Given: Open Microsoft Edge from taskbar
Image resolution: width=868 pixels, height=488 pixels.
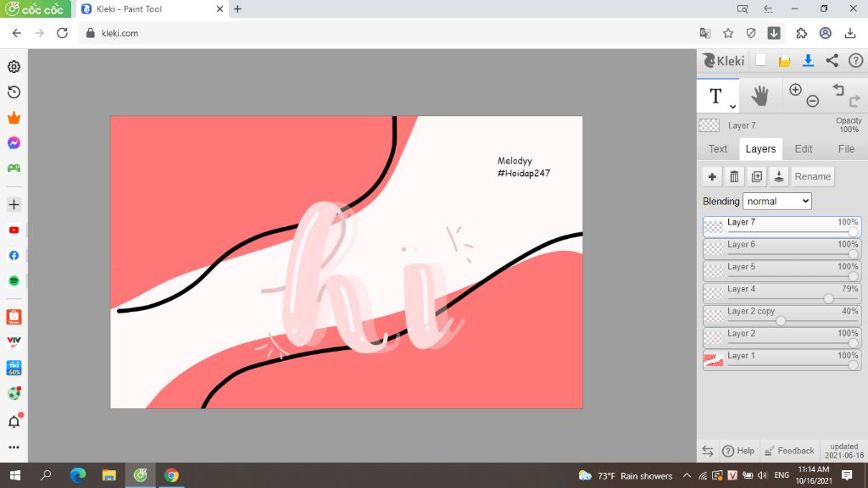Looking at the screenshot, I should pyautogui.click(x=77, y=475).
